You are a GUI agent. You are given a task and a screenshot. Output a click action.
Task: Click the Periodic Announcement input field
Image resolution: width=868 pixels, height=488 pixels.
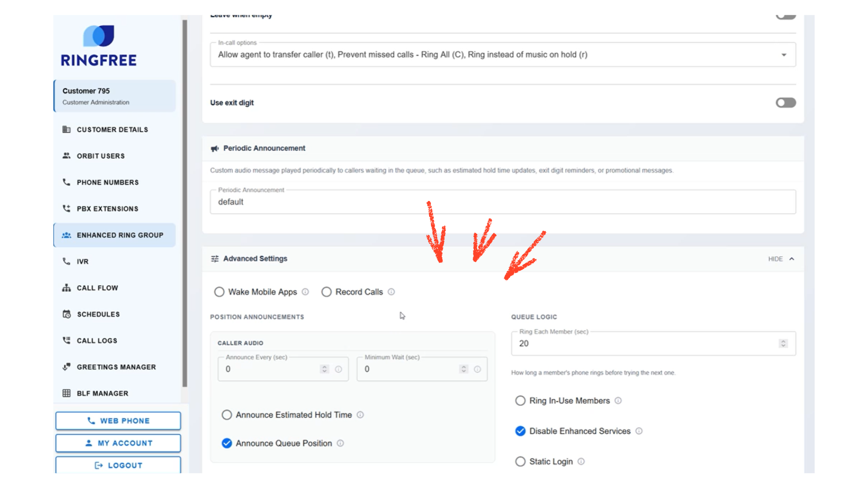pyautogui.click(x=502, y=202)
